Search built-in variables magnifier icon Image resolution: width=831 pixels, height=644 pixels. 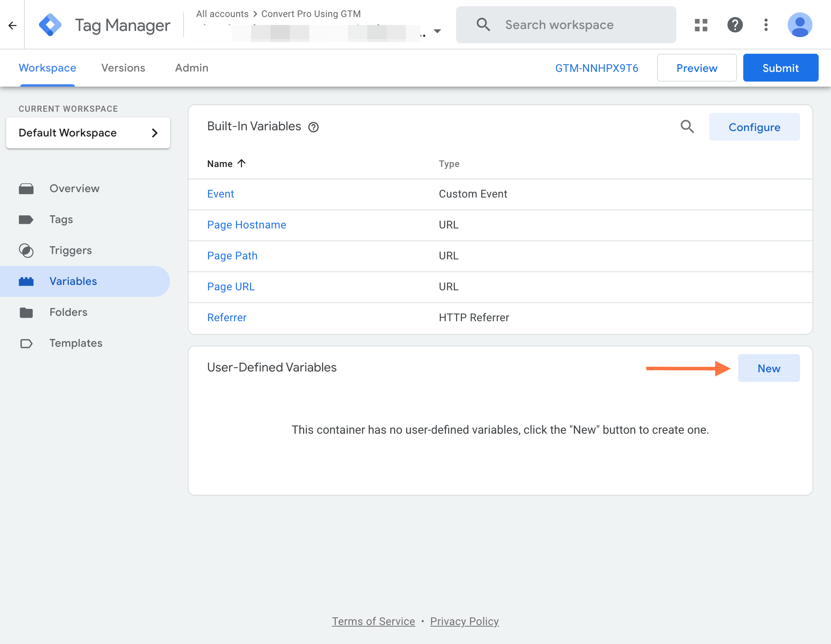pyautogui.click(x=687, y=127)
